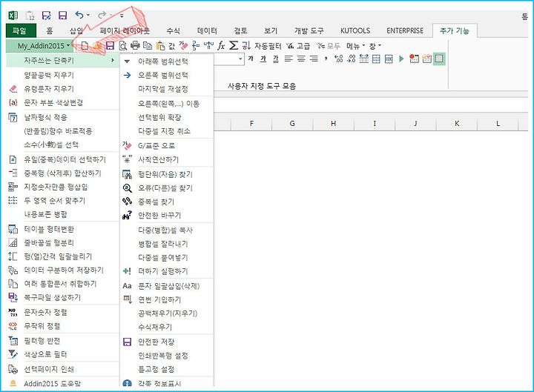Click the green play arrow icon in the toolbar
534x392 pixels.
[x=401, y=59]
